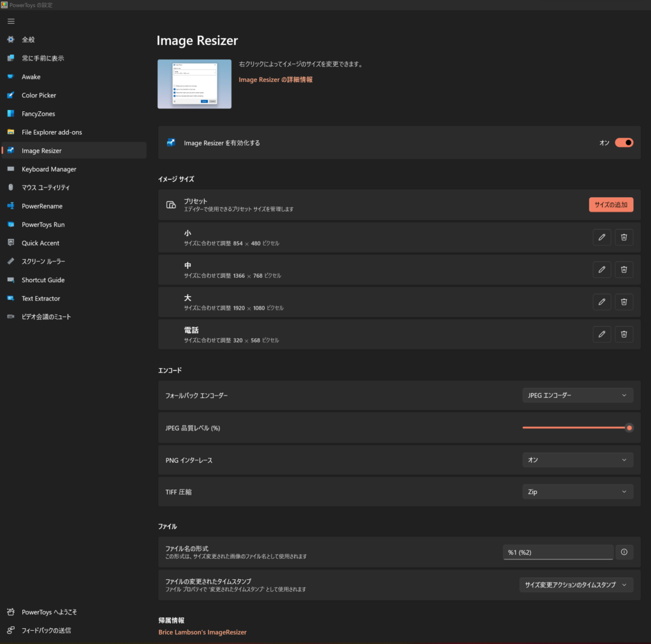This screenshot has width=651, height=644.
Task: Click the FancyZones layout icon
Action: [11, 113]
